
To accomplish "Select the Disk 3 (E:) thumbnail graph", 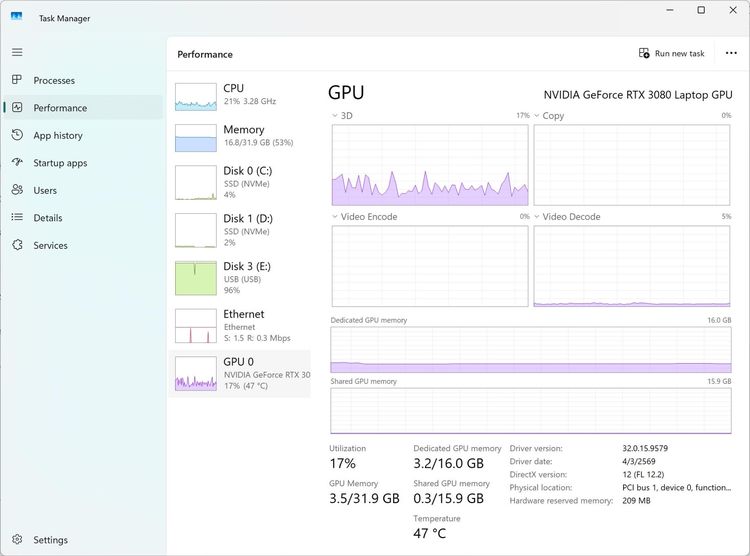I will coord(196,278).
